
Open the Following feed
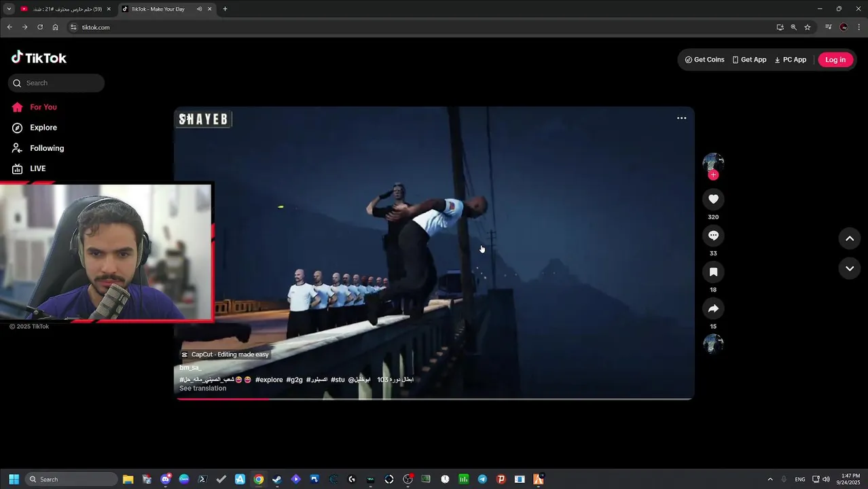point(37,148)
